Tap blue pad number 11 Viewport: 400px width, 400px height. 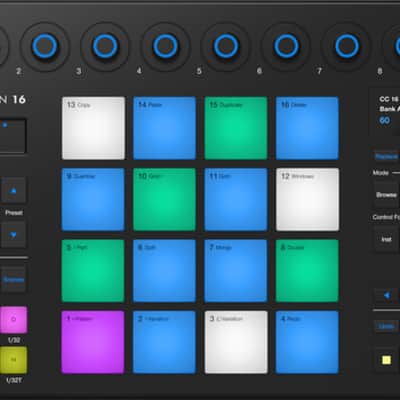click(236, 199)
